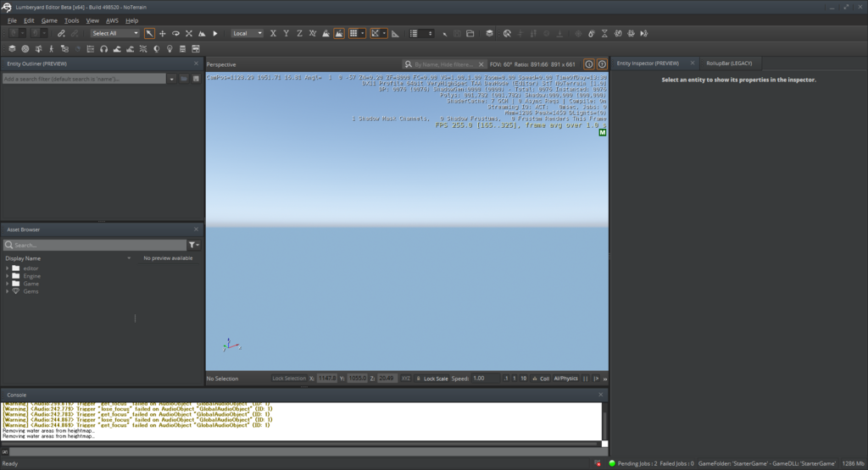Click the Entity Outliner search filter field
868x470 pixels.
click(x=84, y=79)
